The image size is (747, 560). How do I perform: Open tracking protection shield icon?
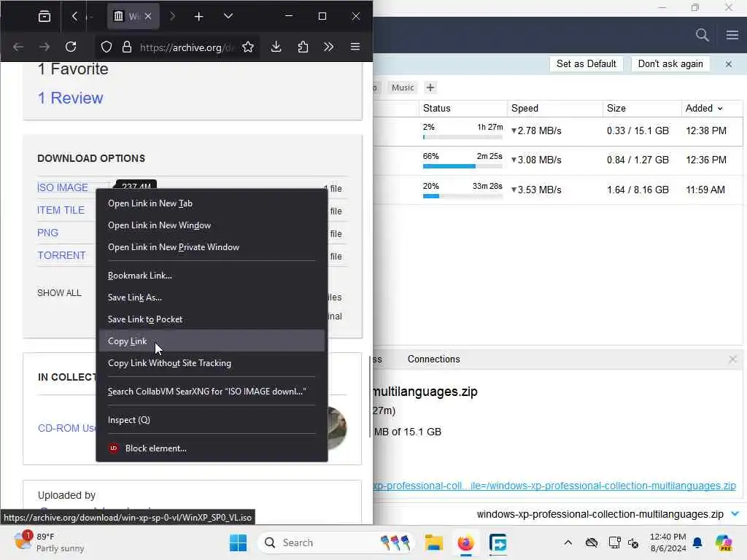[x=107, y=47]
